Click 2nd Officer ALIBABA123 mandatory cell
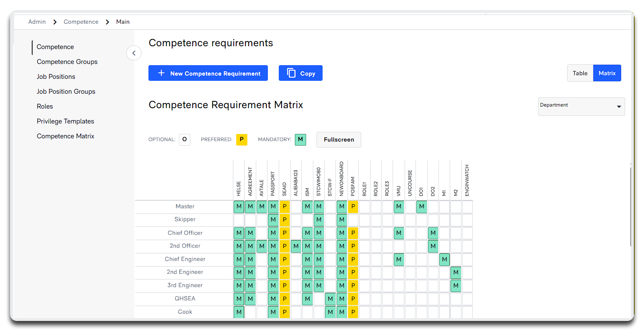This screenshot has height=331, width=644. coord(296,246)
